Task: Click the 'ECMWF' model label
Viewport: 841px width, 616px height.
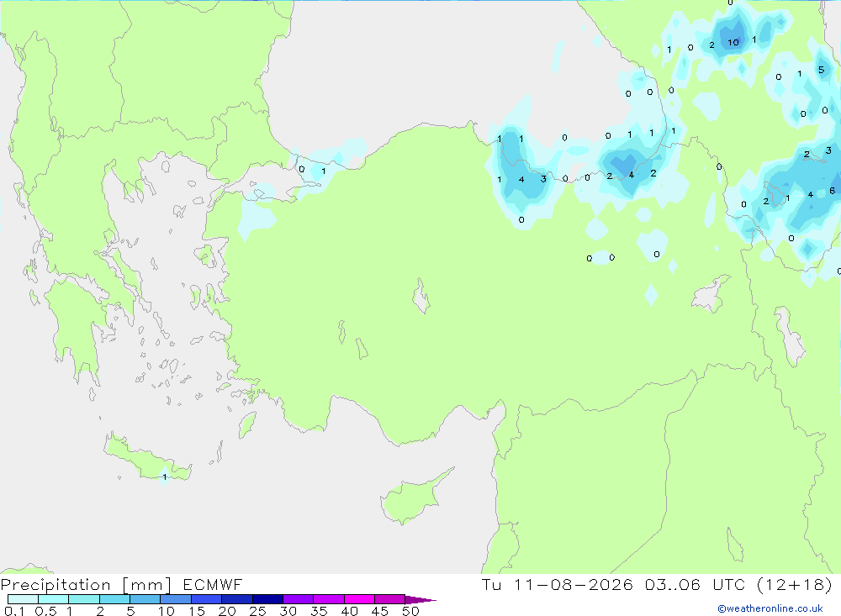Action: tap(213, 584)
